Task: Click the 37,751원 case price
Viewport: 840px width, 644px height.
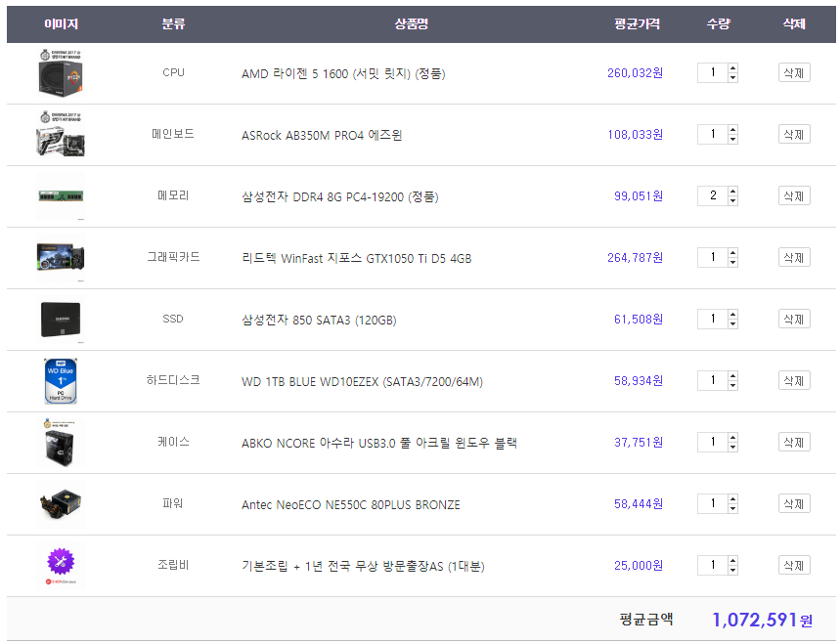Action: click(639, 442)
